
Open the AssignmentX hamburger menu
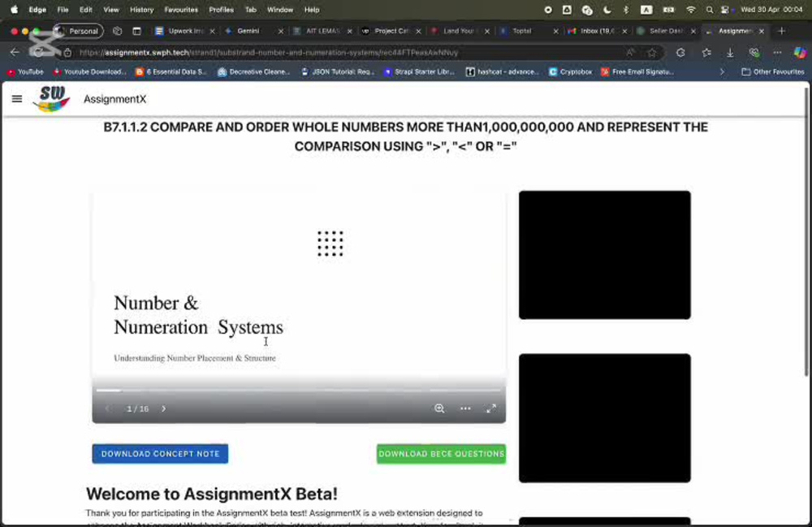pos(16,99)
